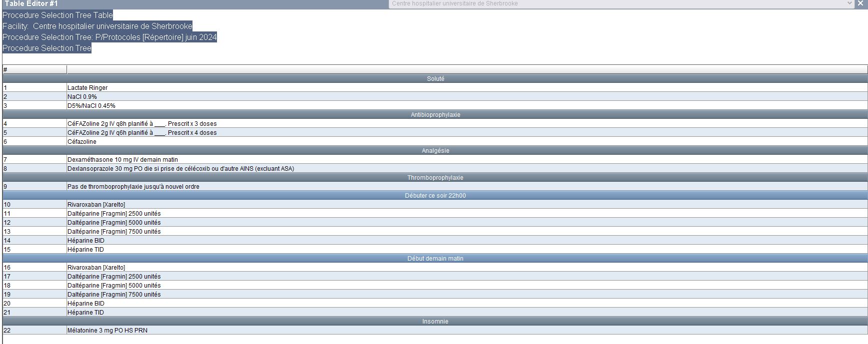This screenshot has width=868, height=344.
Task: Click the D5%/NaCl 0.45% entry
Action: (x=91, y=106)
